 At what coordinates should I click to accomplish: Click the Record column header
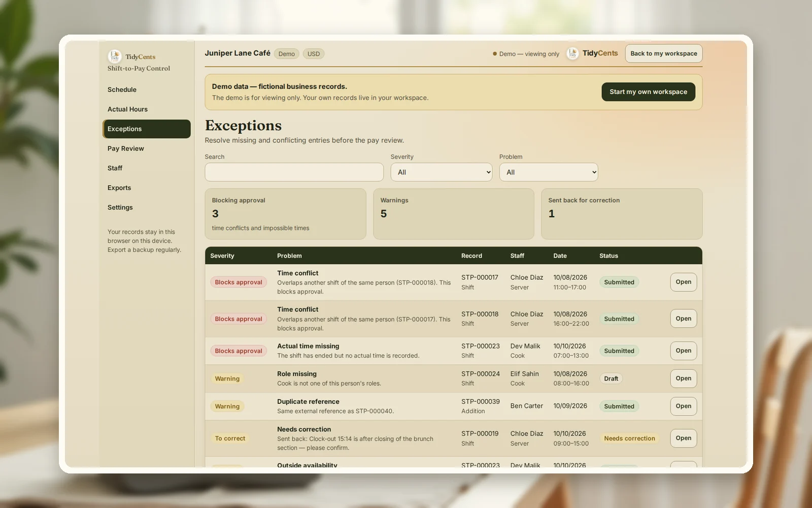[x=471, y=256]
